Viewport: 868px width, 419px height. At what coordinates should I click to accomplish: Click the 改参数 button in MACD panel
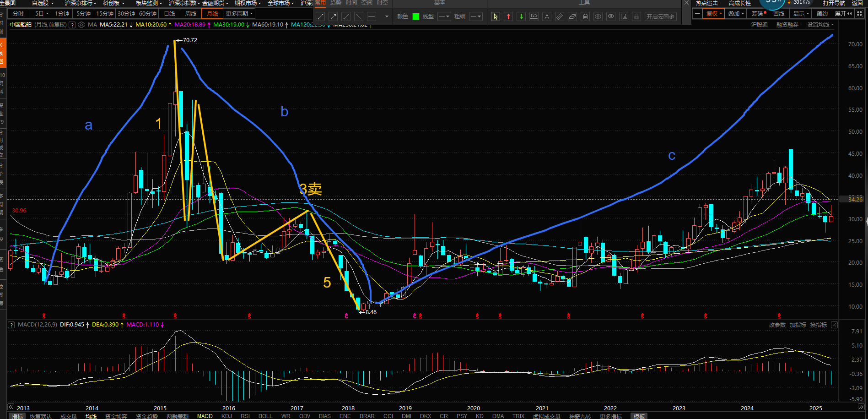(777, 325)
